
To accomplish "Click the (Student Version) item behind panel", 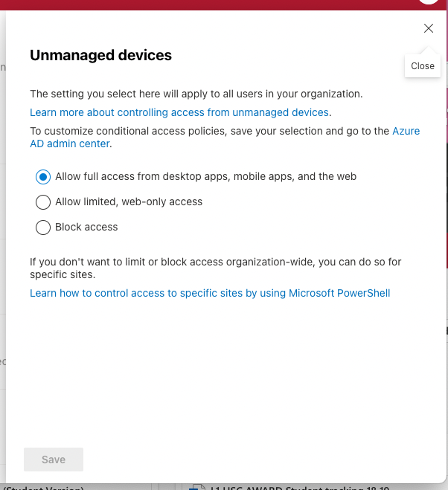I will (44, 488).
